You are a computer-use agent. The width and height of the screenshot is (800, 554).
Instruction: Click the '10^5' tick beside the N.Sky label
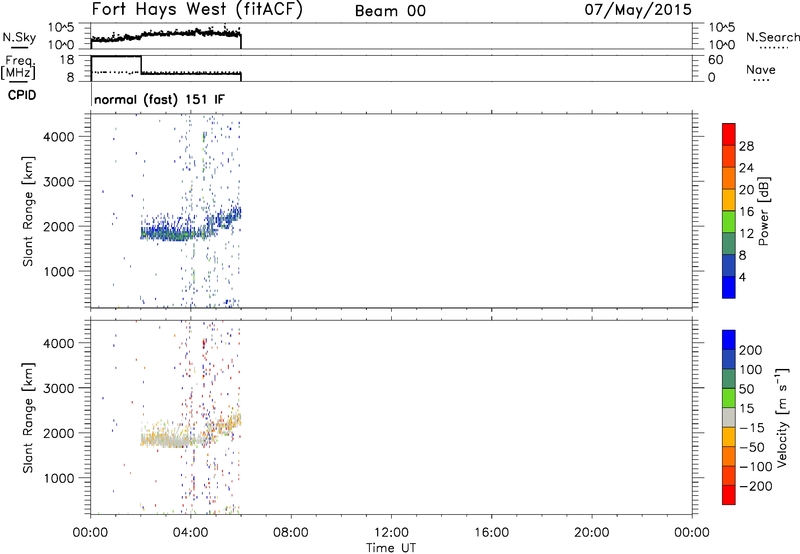tap(61, 27)
